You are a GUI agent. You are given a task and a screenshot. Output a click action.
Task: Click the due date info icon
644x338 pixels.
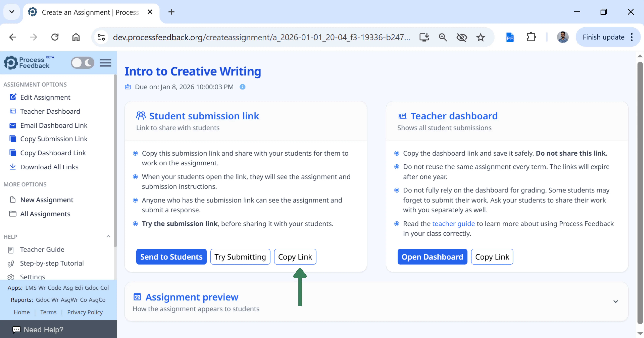pos(242,87)
